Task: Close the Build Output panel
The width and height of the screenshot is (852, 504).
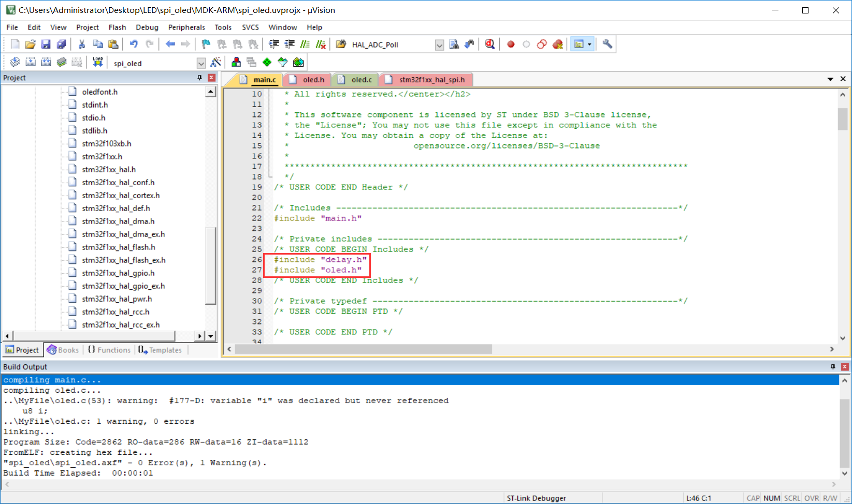Action: 845,367
